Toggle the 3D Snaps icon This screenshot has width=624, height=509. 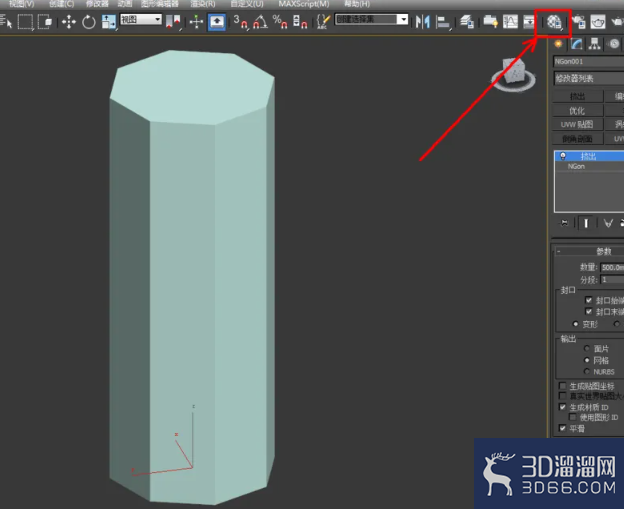(x=240, y=21)
